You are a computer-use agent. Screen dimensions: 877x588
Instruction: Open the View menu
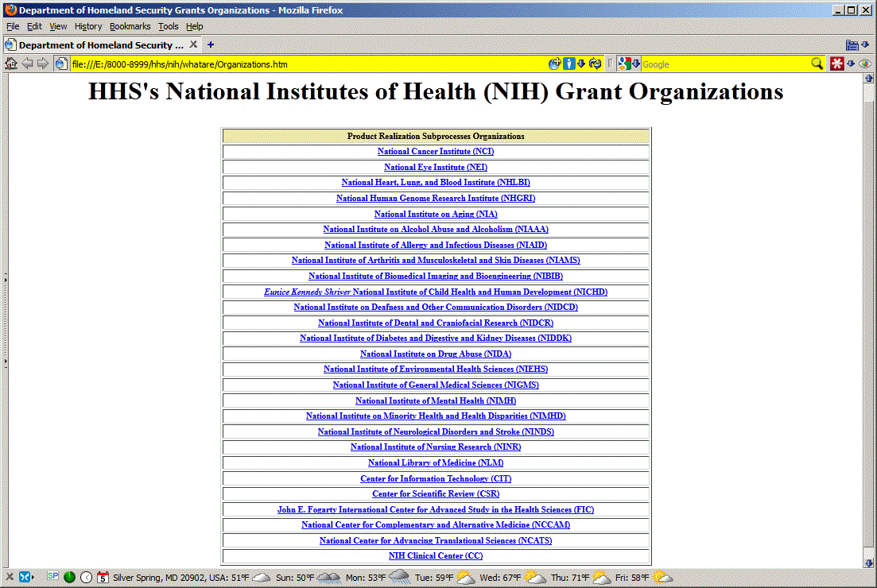point(58,26)
